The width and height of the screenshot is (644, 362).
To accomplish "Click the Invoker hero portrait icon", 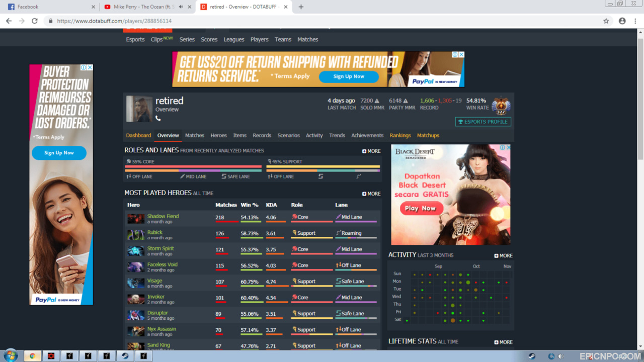I will pos(135,299).
